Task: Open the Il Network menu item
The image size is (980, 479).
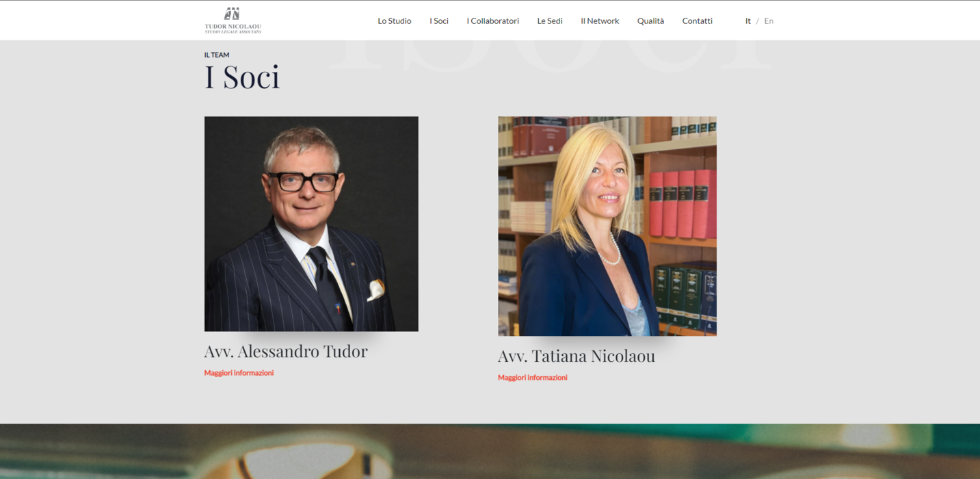Action: [600, 21]
